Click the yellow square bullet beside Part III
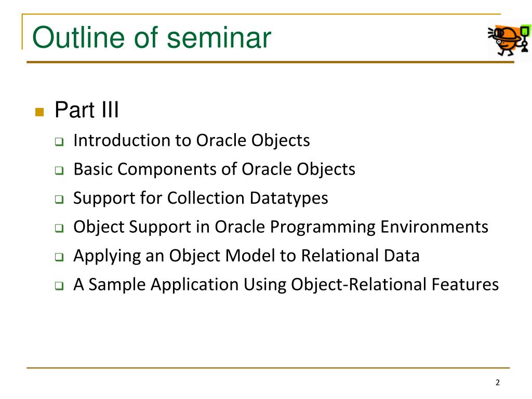Viewport: 532px width, 399px height. tap(39, 112)
